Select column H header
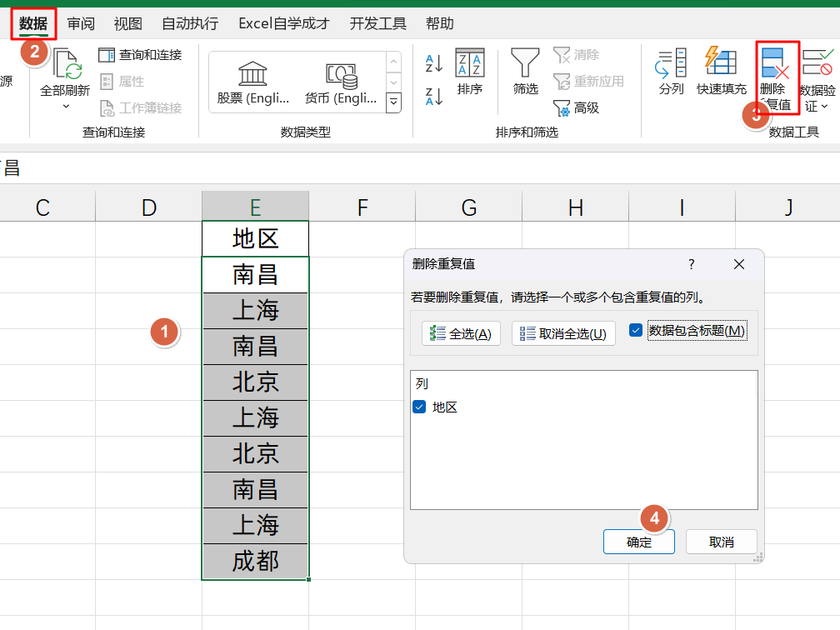Image resolution: width=840 pixels, height=630 pixels. [575, 207]
